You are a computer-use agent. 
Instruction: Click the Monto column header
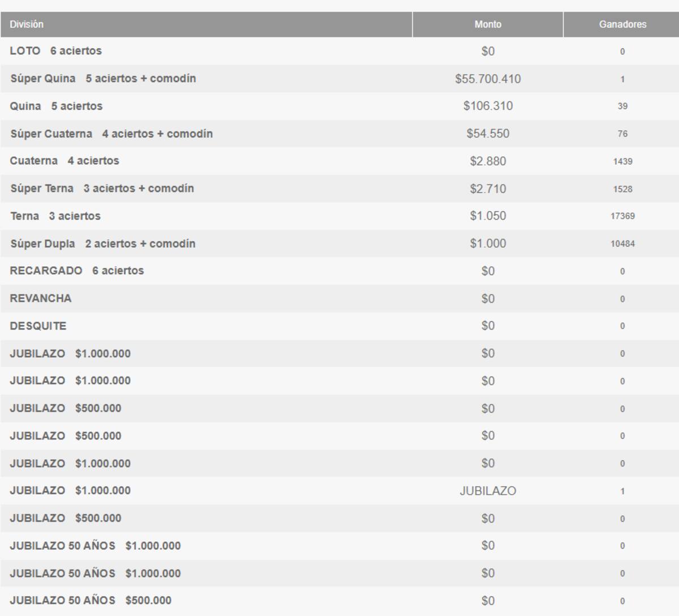coord(488,24)
